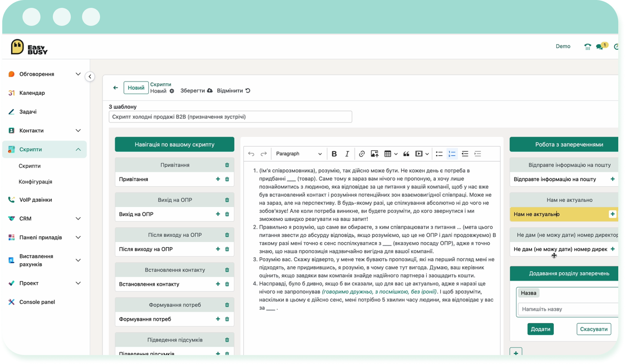Screen dimensions: 625x364
Task: Click the Додати button
Action: click(x=540, y=329)
